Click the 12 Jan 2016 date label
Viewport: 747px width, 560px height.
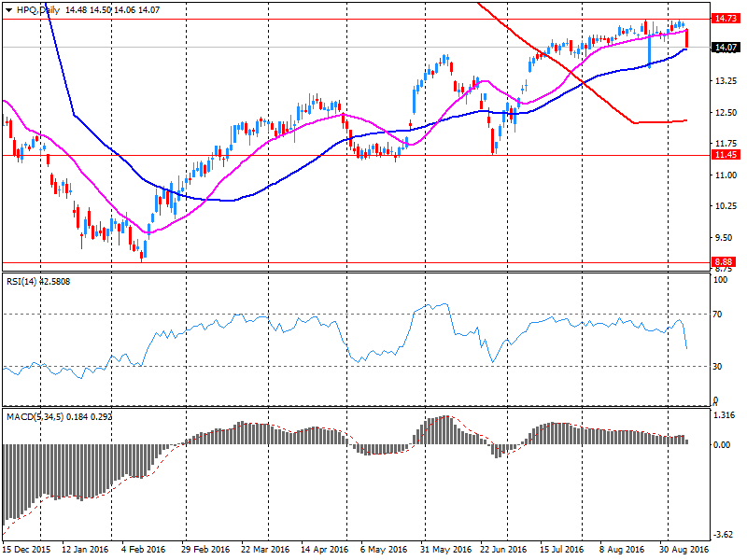click(x=85, y=549)
